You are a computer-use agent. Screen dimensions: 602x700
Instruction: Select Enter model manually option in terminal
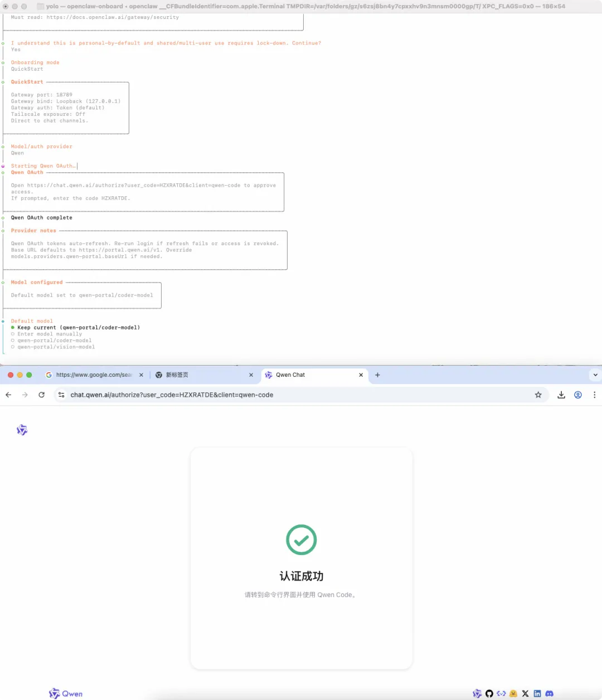tap(46, 334)
